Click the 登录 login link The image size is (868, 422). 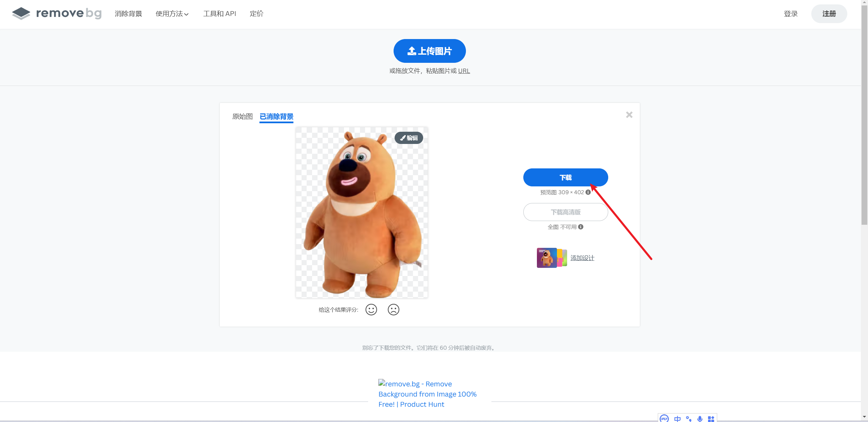[791, 14]
